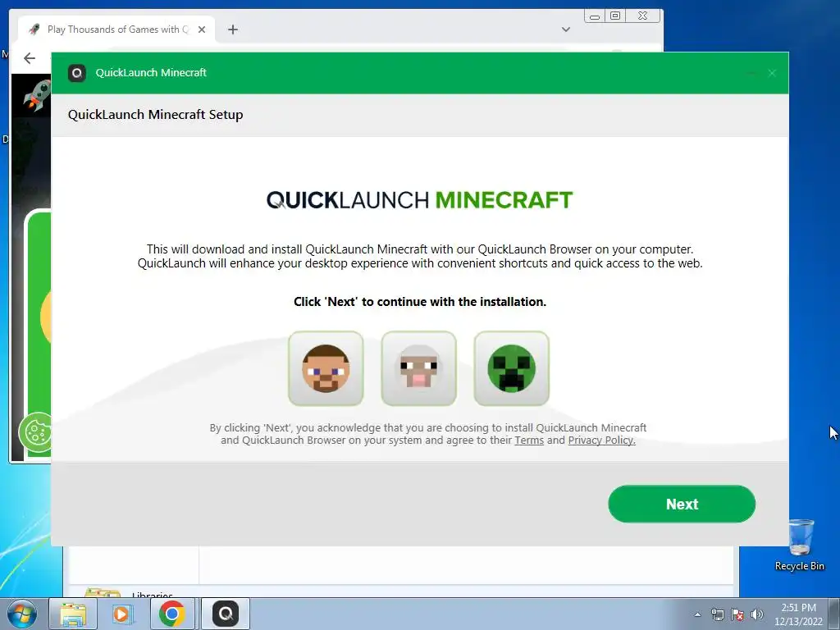
Task: Expand the Chrome tab search chevron
Action: coord(566,30)
